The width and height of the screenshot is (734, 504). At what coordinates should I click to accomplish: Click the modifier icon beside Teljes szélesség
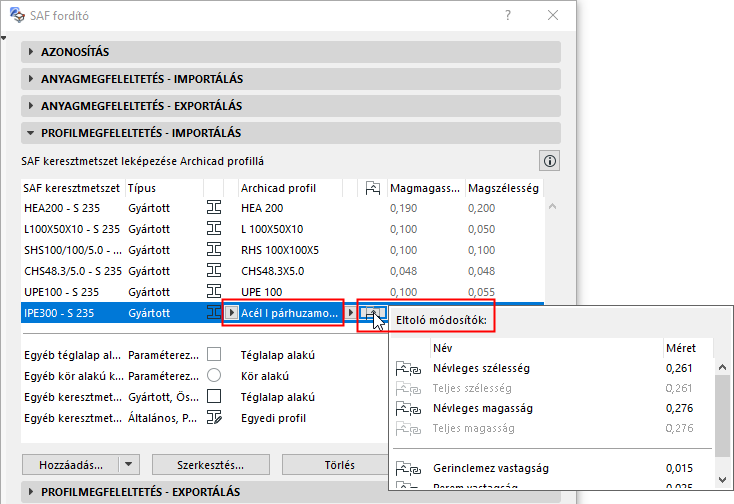point(408,388)
